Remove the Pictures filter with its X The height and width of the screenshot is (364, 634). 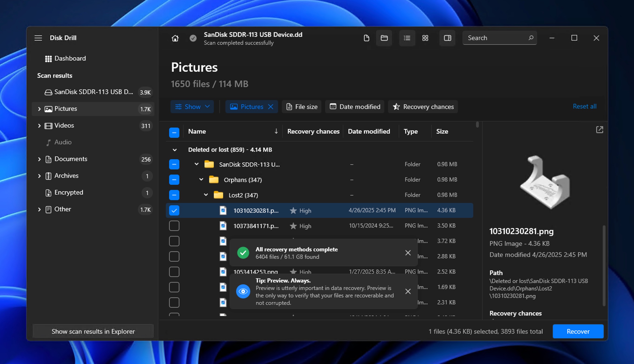pyautogui.click(x=271, y=107)
